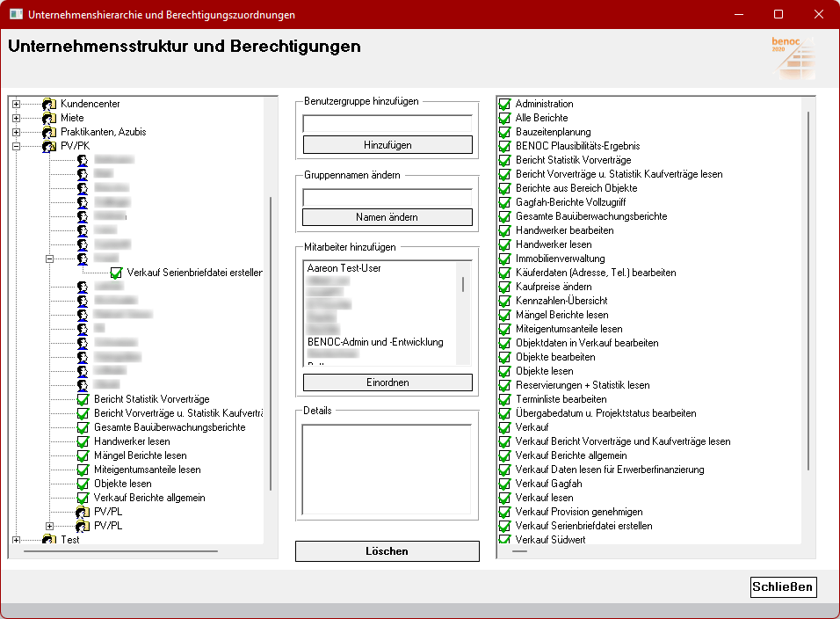This screenshot has width=840, height=619.
Task: Click the Test group icon
Action: pyautogui.click(x=49, y=540)
